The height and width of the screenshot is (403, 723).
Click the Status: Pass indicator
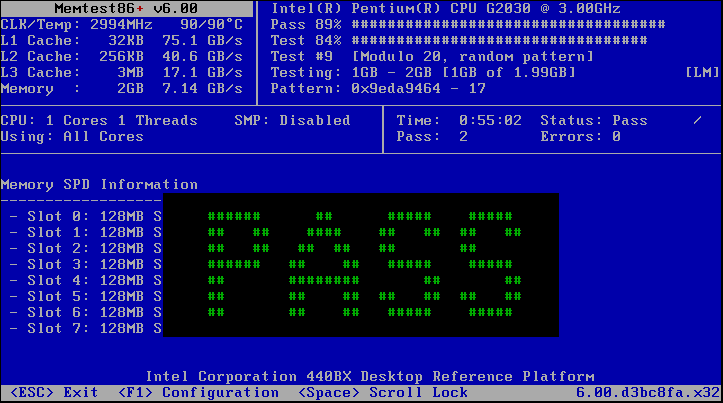click(593, 121)
